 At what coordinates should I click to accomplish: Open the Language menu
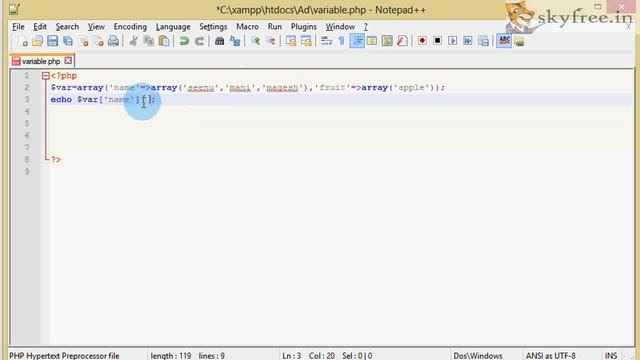tap(173, 27)
